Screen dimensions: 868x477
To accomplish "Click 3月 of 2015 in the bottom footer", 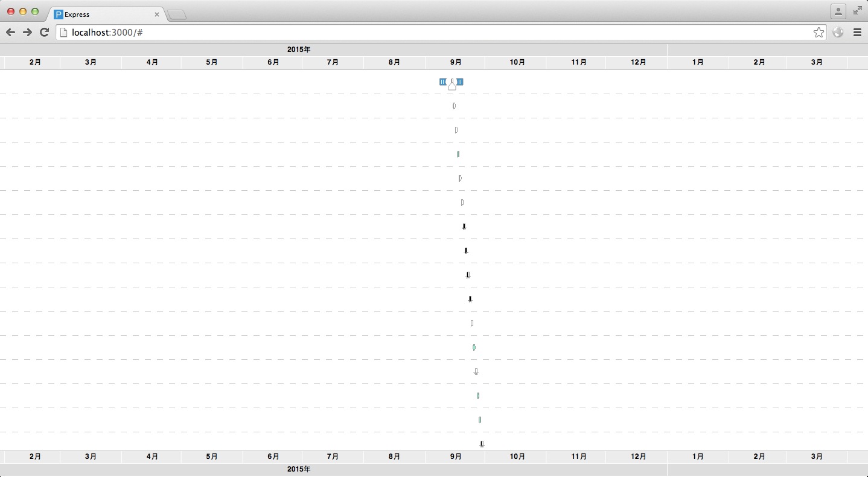I will point(91,456).
